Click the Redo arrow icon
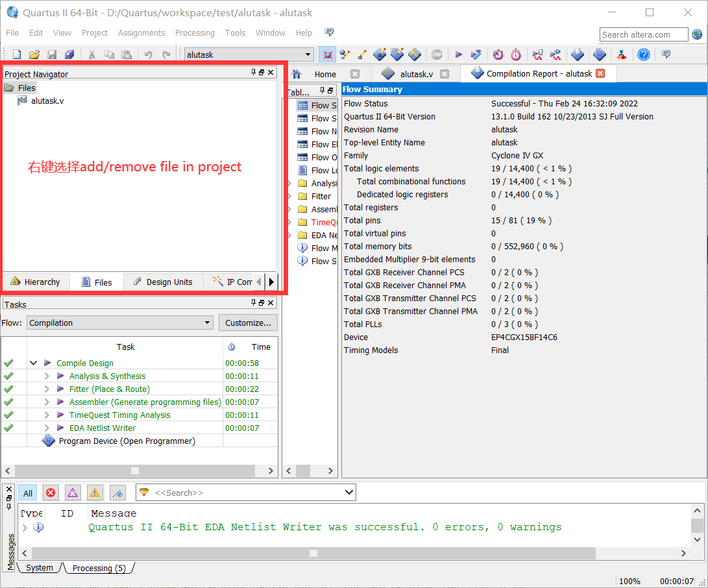Image resolution: width=708 pixels, height=588 pixels. click(x=166, y=55)
